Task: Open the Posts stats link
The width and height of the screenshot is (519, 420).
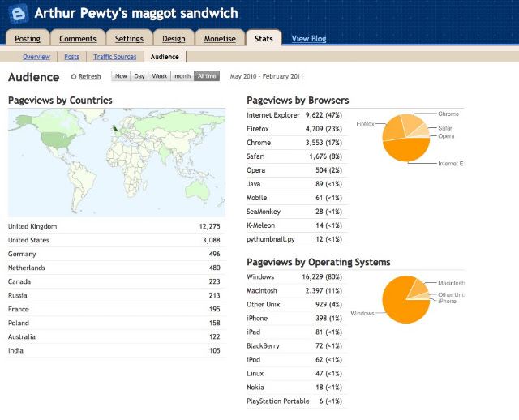Action: coord(71,57)
